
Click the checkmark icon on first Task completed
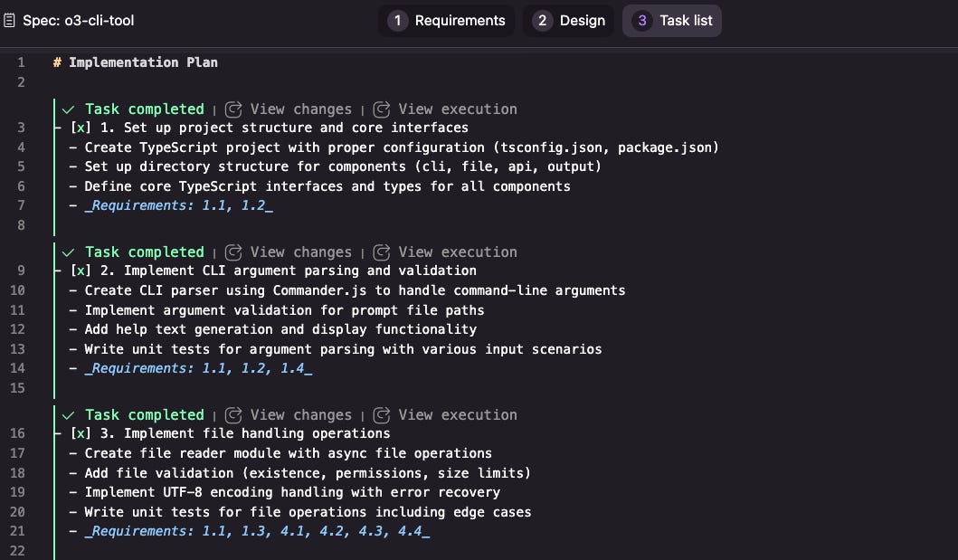click(68, 109)
